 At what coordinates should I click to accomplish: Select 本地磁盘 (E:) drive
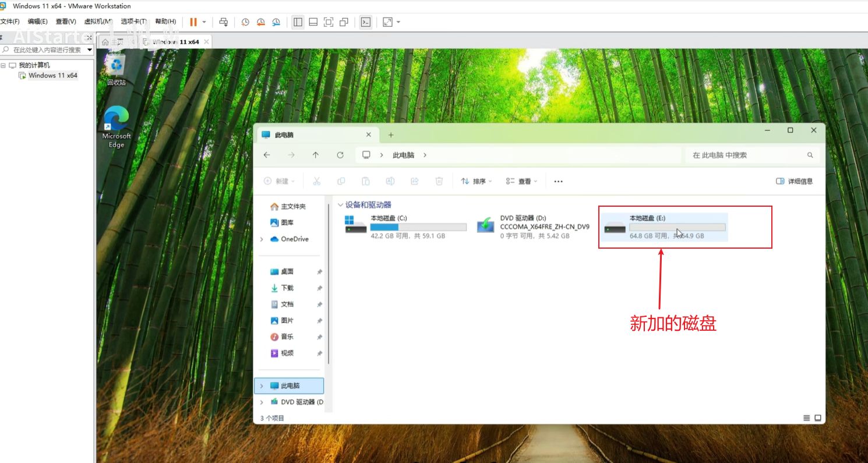tap(664, 227)
